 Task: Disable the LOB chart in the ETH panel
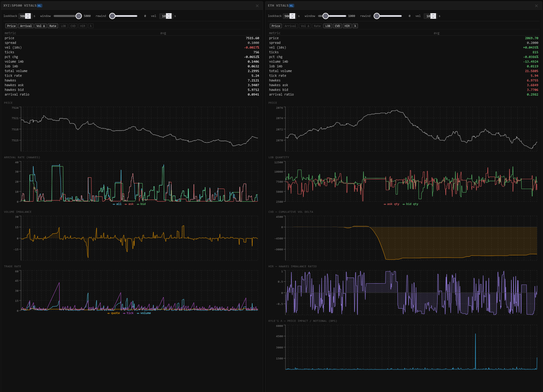pos(328,26)
